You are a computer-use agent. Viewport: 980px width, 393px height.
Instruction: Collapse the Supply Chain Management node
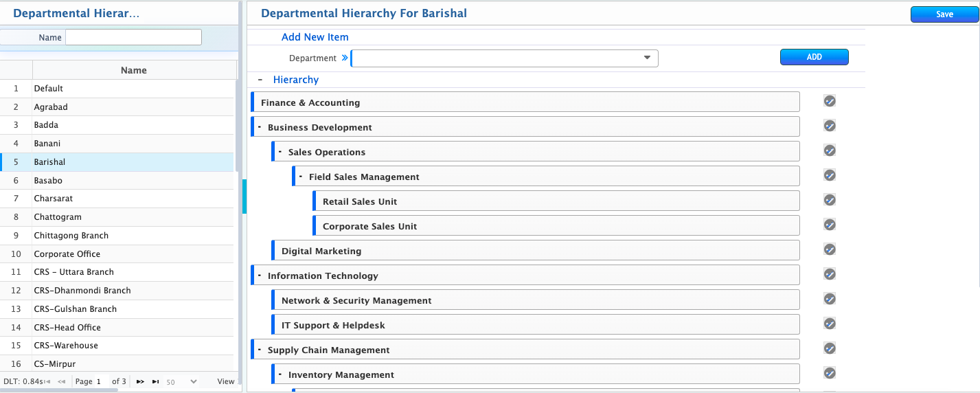(x=260, y=350)
